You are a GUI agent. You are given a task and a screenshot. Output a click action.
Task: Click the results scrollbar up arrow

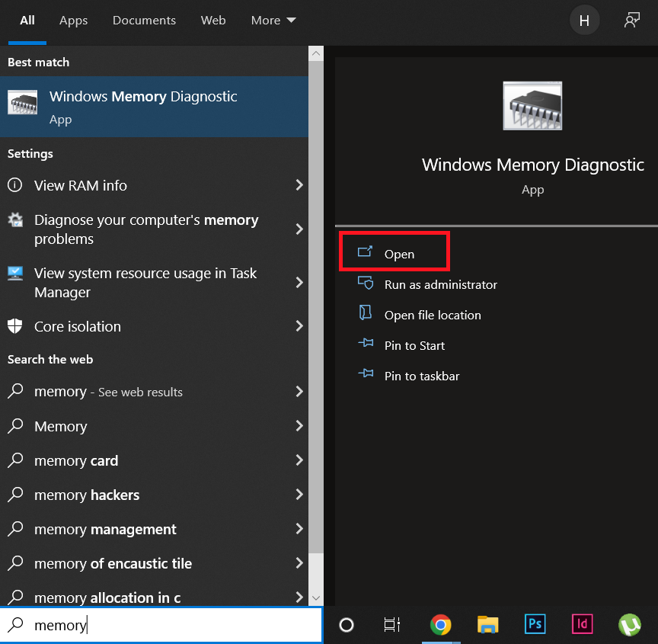pyautogui.click(x=316, y=53)
